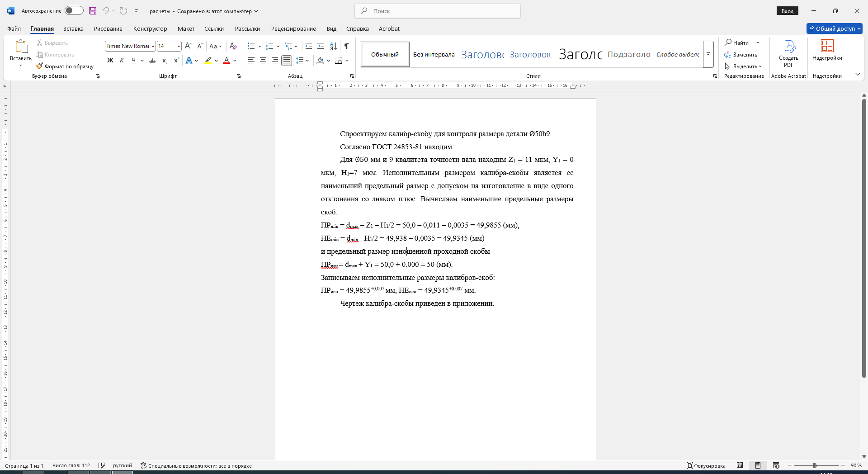Screen dimensions: 868x474
Task: Increase the paragraph indent
Action: [x=321, y=46]
